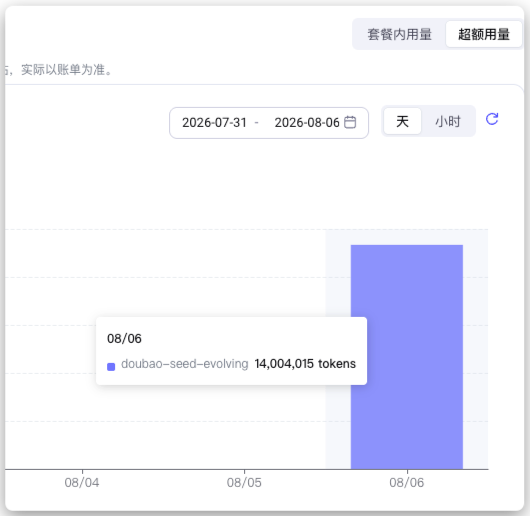Click the doubao-seed-evolving model name in the tooltip
530x516 pixels.
tap(185, 364)
